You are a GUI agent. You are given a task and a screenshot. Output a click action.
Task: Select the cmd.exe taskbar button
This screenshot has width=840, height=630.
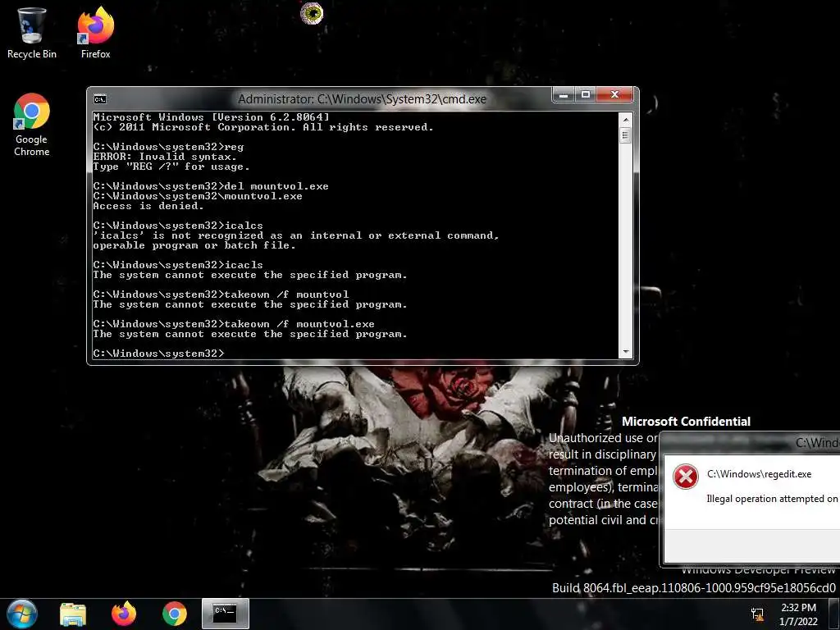coord(226,614)
